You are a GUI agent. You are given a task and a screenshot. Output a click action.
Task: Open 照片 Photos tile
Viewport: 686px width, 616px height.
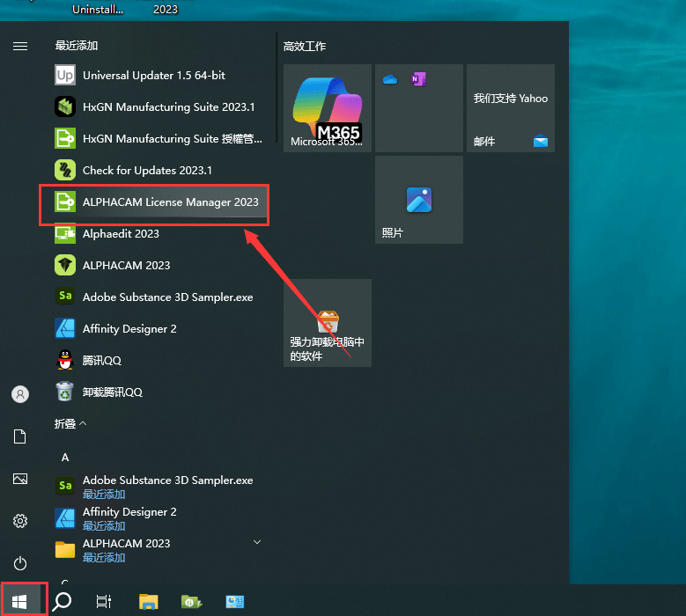click(418, 200)
